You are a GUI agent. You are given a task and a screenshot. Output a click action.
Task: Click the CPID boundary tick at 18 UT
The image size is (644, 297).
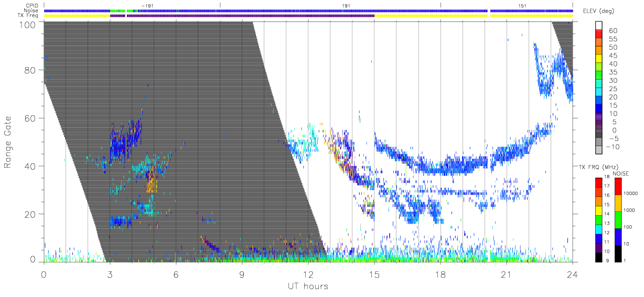[441, 5]
